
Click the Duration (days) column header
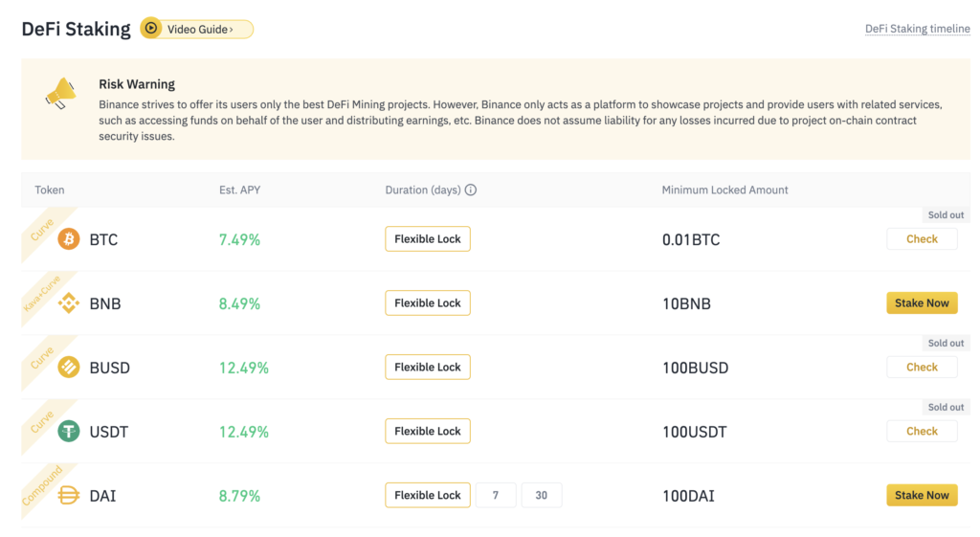click(422, 190)
